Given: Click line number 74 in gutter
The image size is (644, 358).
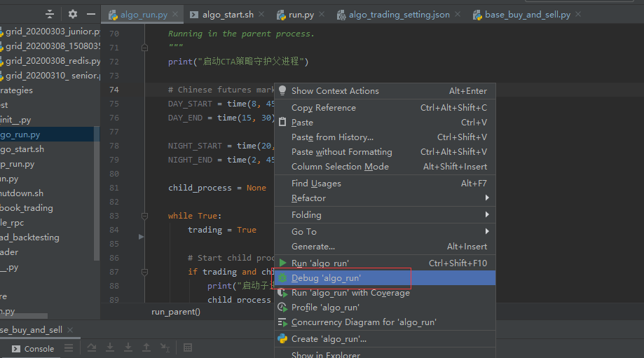Looking at the screenshot, I should click(x=114, y=90).
